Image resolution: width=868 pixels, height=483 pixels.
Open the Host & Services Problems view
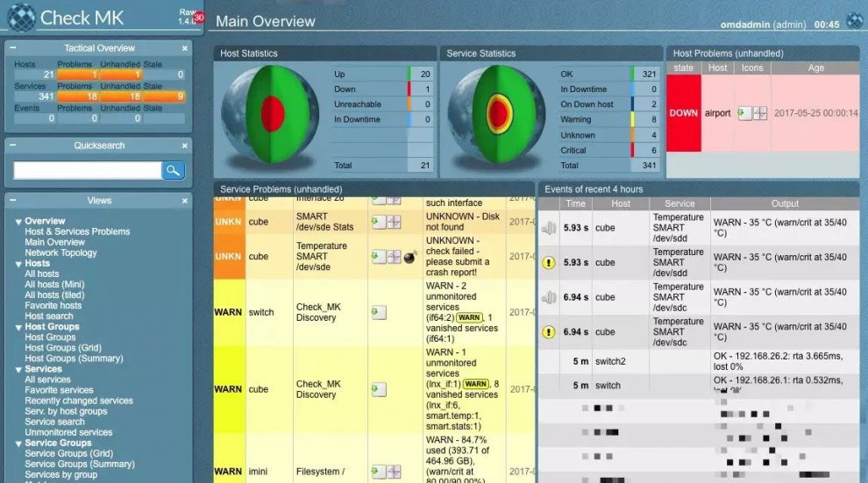tap(77, 231)
